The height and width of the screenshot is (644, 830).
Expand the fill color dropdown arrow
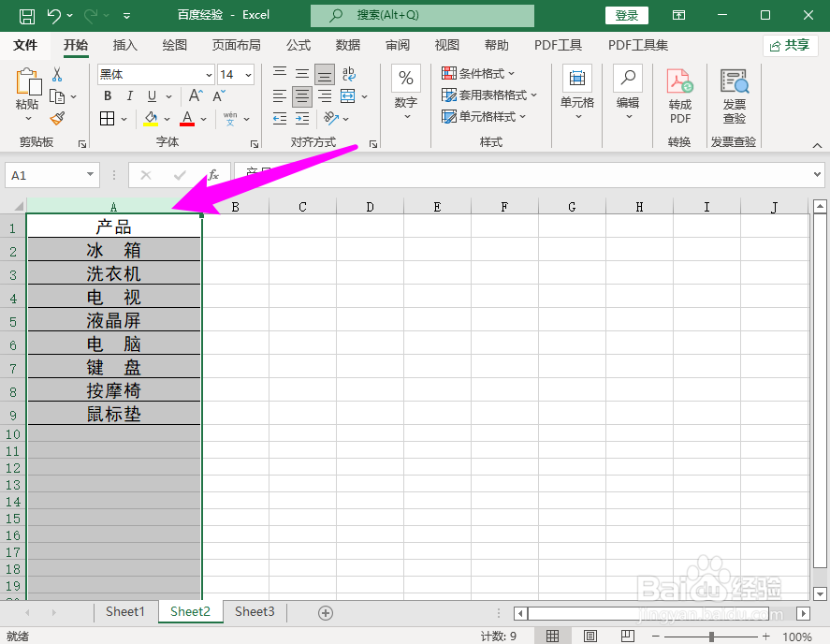[x=167, y=119]
